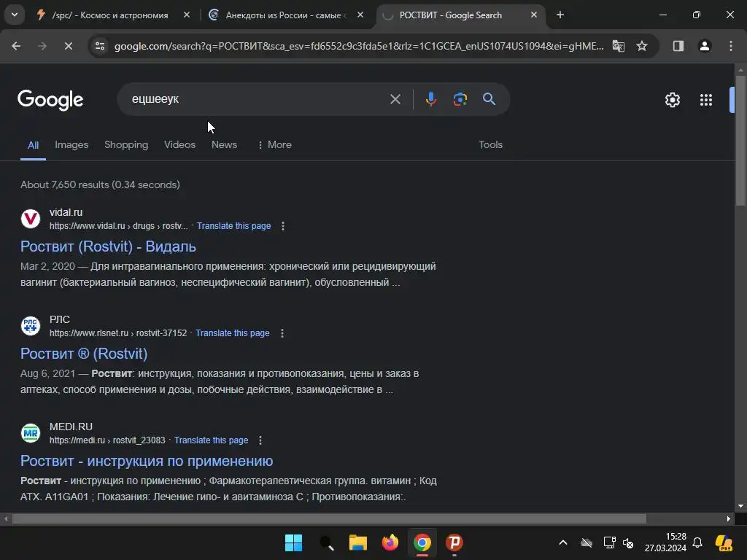This screenshot has height=560, width=747.
Task: Go back to the previous page
Action: [16, 46]
